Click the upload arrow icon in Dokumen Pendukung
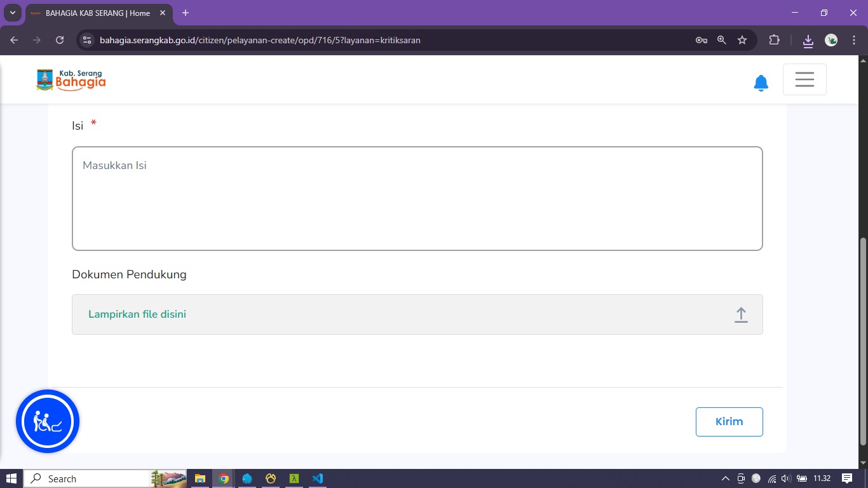This screenshot has height=488, width=868. (x=741, y=315)
